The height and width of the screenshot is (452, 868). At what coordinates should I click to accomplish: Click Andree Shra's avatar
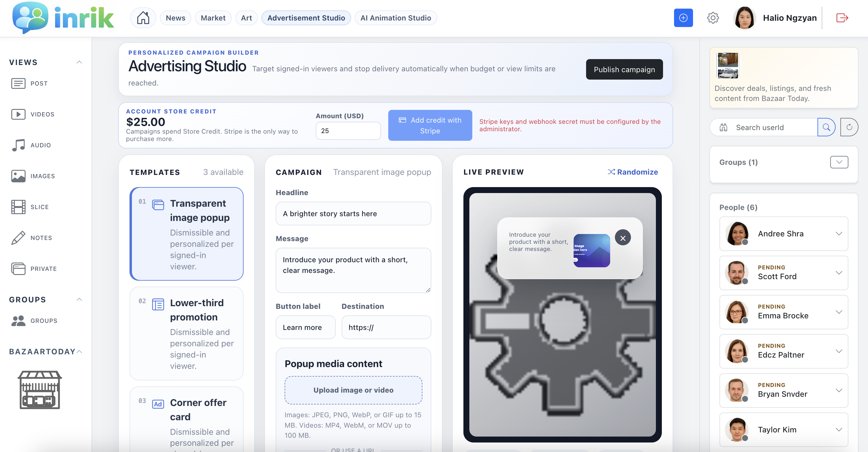coord(737,233)
